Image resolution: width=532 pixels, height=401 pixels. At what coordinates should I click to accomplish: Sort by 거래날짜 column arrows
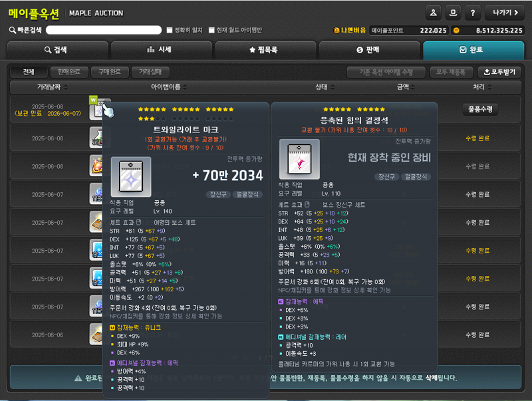[x=66, y=87]
